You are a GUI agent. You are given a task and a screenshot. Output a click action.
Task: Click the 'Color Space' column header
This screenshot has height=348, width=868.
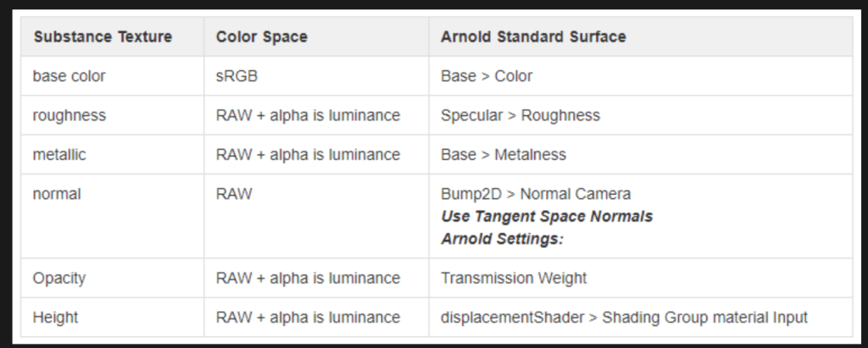click(x=261, y=37)
